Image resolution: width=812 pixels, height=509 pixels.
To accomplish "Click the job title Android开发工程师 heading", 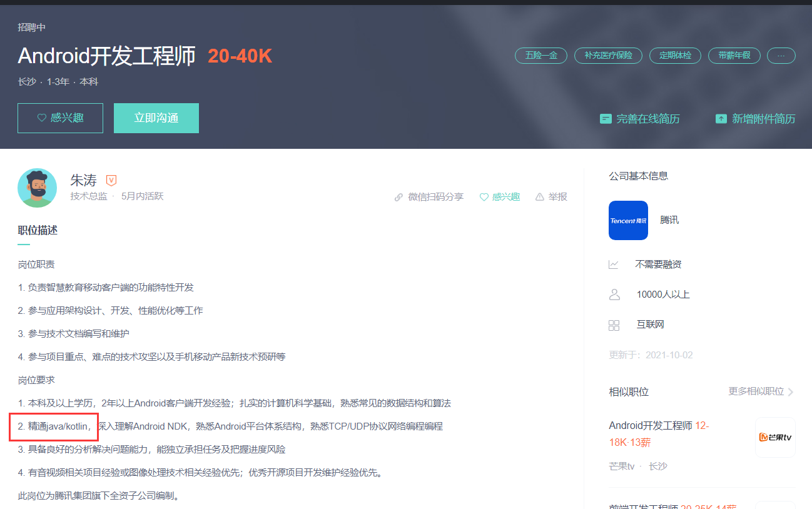I will (107, 56).
